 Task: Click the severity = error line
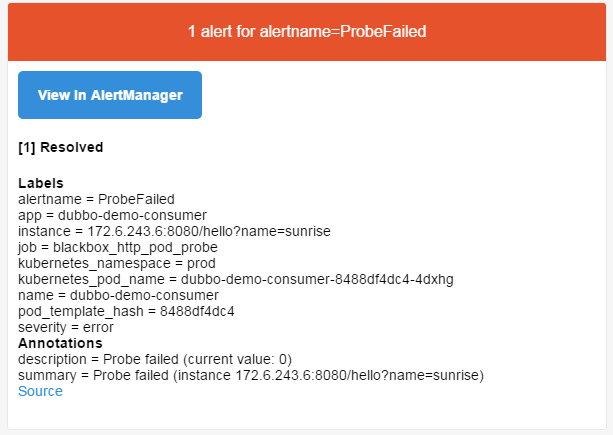click(x=66, y=328)
